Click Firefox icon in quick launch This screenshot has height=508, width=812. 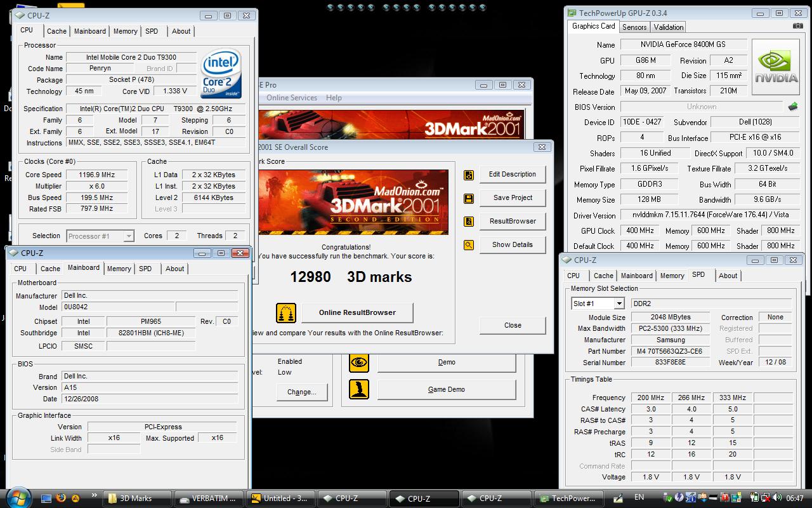click(x=60, y=498)
